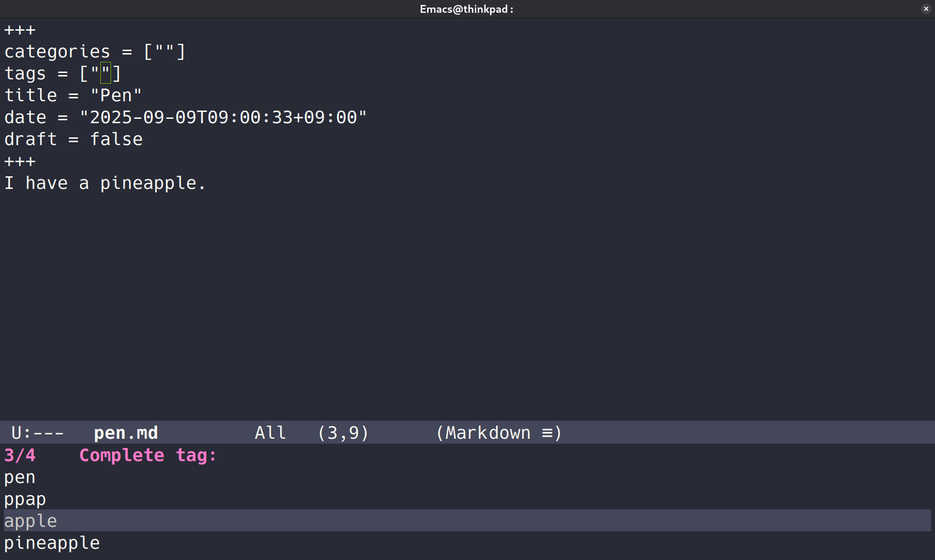This screenshot has height=560, width=935.
Task: Select 'pineapple' in the completion list
Action: [52, 543]
